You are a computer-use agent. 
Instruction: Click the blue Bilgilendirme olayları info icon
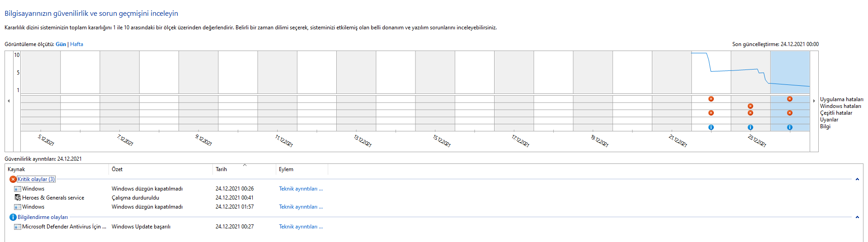[x=13, y=217]
